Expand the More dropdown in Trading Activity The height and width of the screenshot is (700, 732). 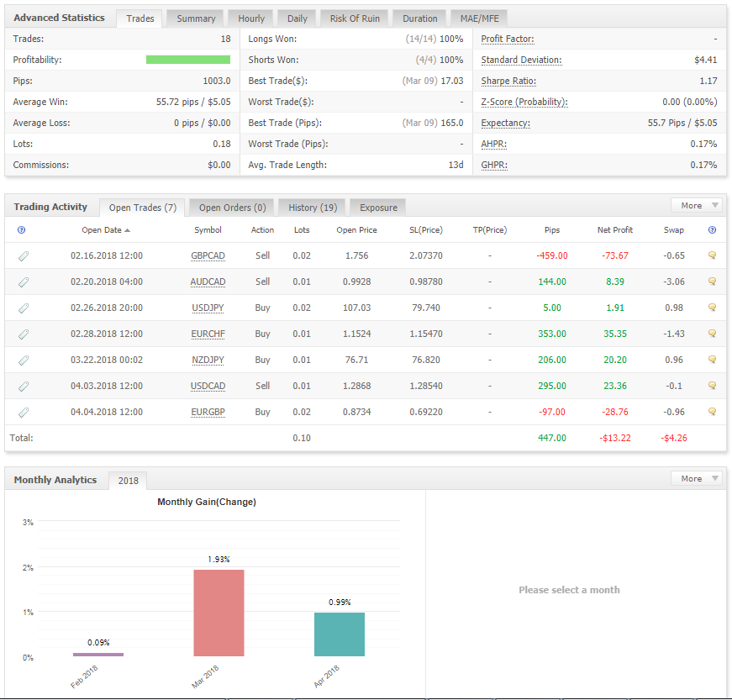click(x=696, y=205)
